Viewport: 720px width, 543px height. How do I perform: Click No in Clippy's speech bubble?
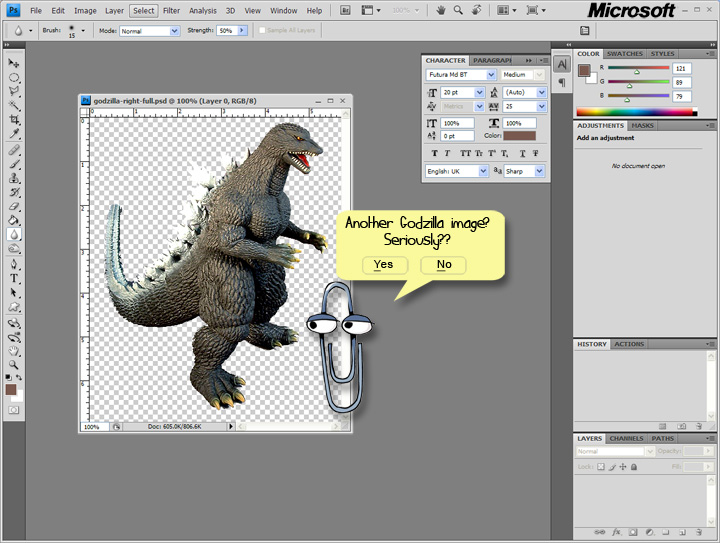(444, 265)
